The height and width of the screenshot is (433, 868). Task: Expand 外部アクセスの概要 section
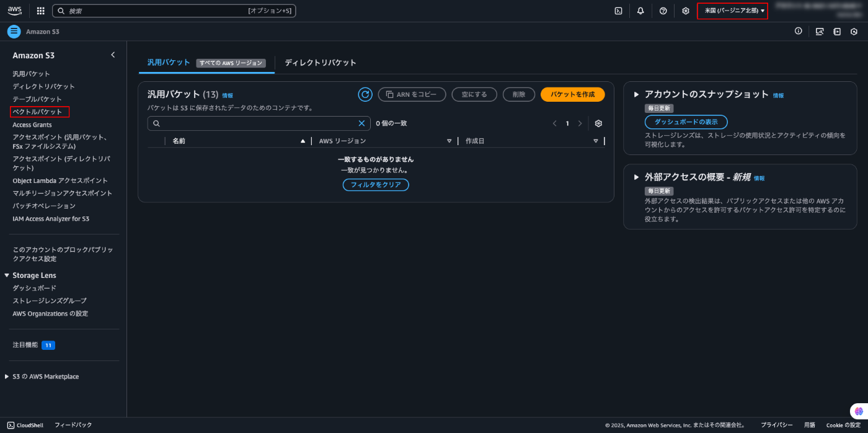pyautogui.click(x=636, y=177)
